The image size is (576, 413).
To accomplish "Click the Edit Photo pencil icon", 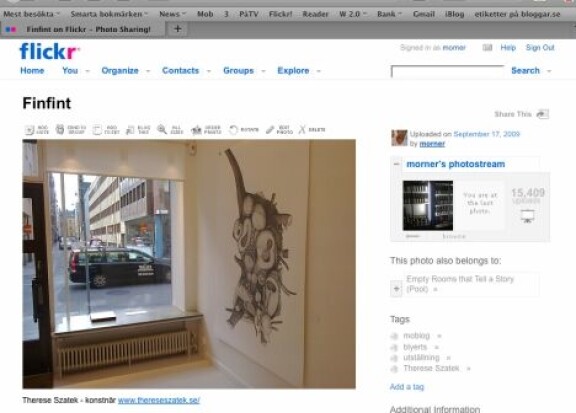I will click(270, 130).
